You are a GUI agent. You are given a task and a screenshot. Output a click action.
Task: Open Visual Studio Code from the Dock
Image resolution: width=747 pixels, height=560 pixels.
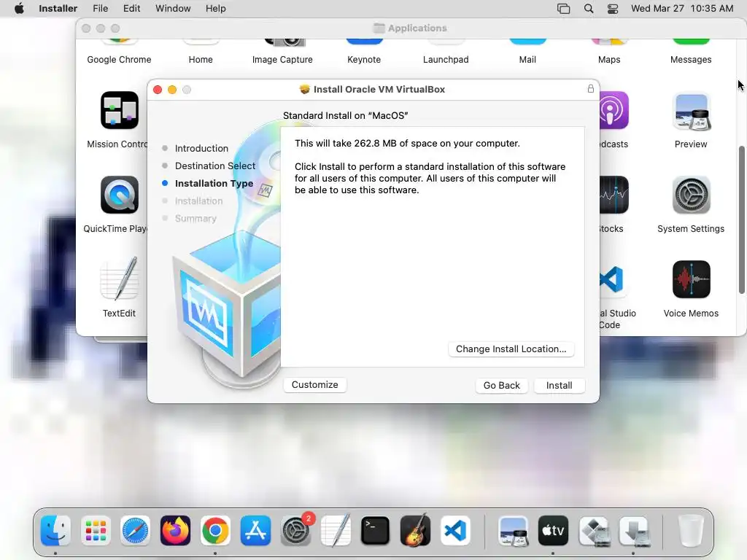(455, 531)
